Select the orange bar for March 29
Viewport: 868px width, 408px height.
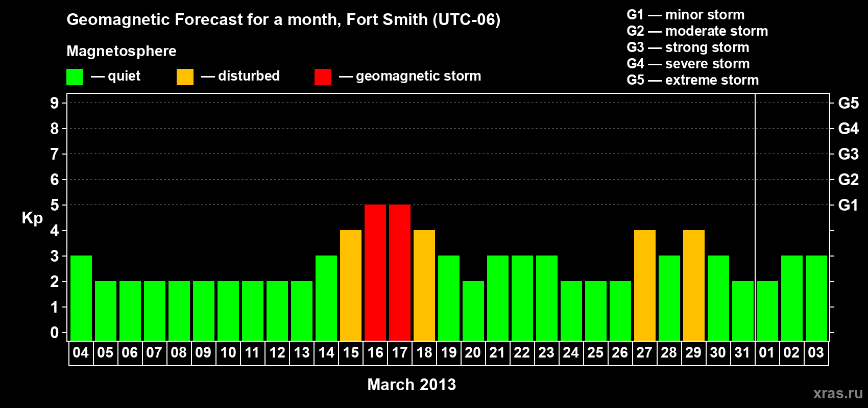694,285
